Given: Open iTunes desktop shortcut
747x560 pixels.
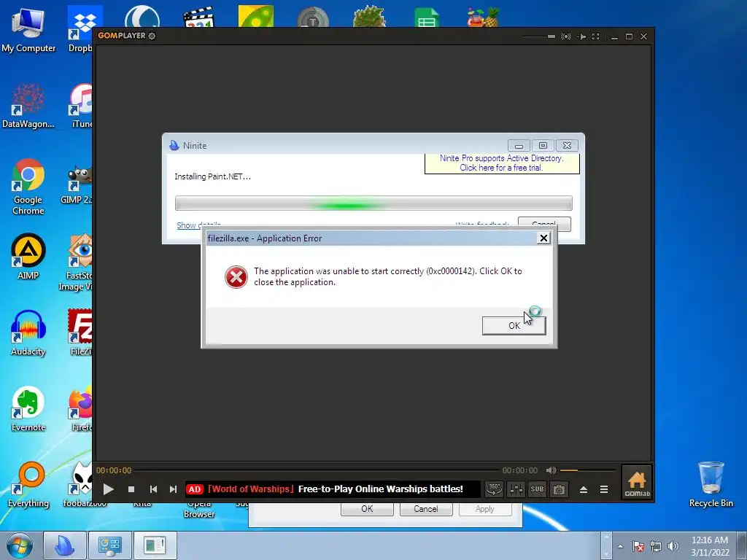Looking at the screenshot, I should pos(81,105).
